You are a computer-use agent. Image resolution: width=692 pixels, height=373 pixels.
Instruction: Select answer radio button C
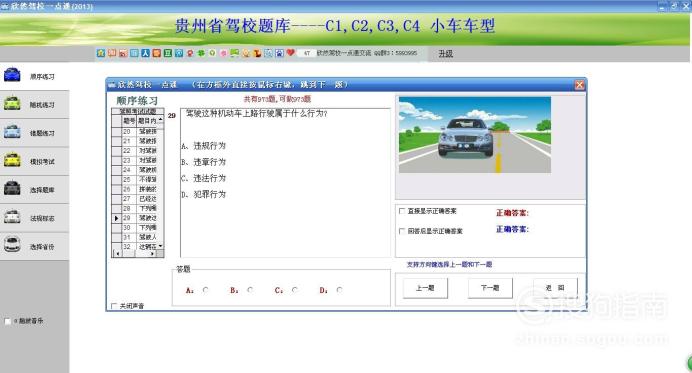pos(294,290)
